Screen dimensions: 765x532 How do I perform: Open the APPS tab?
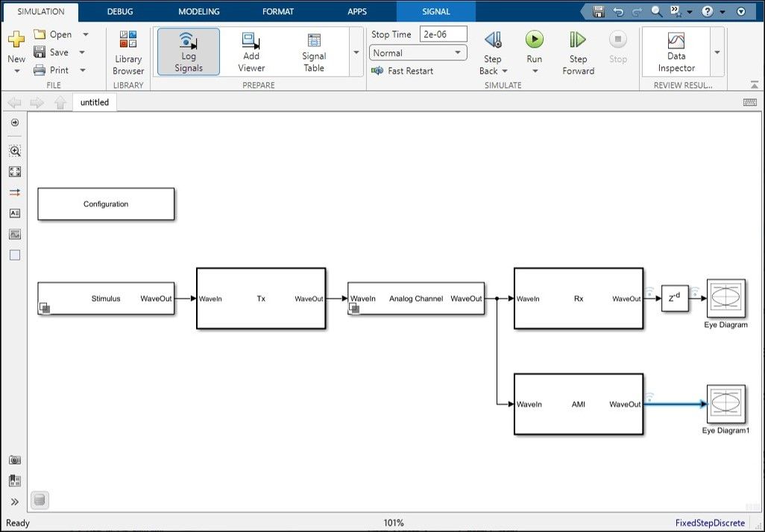point(356,11)
